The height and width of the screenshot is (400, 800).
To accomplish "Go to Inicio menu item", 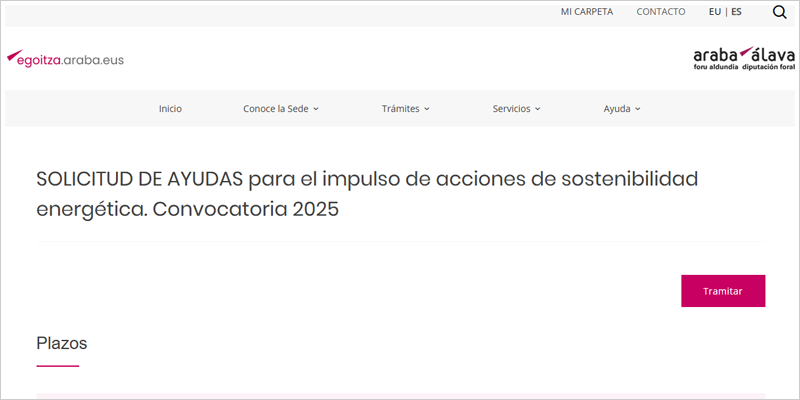I will [170, 109].
